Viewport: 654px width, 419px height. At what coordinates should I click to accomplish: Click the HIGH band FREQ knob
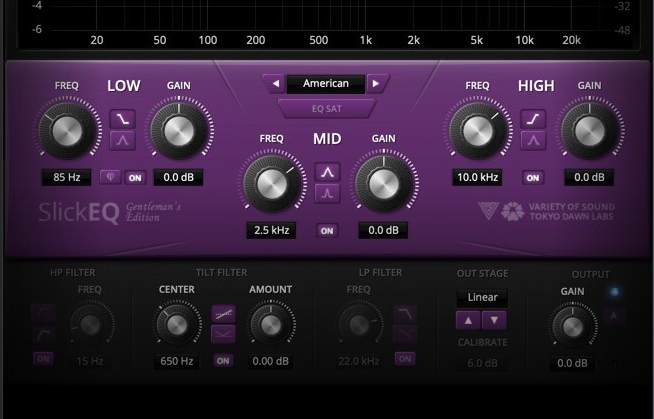(x=478, y=130)
